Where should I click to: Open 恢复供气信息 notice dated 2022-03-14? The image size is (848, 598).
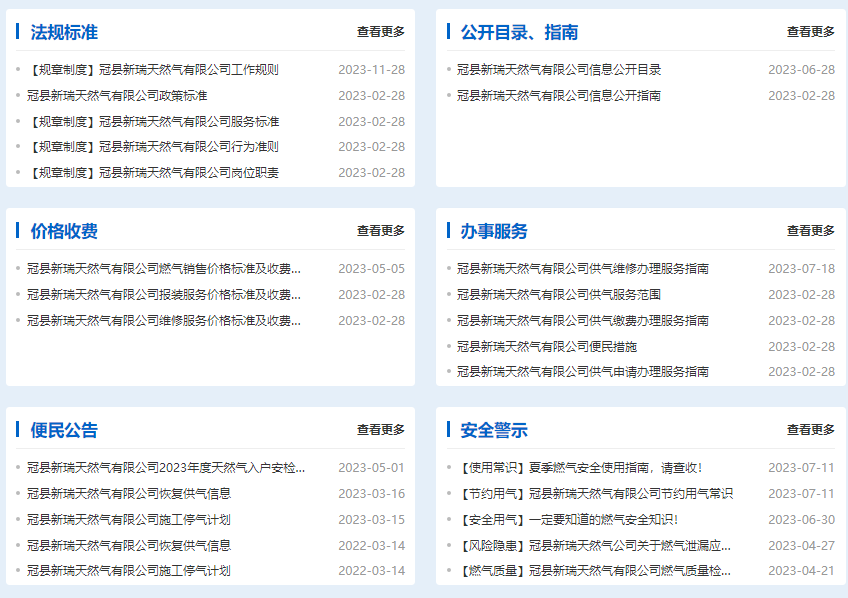pos(129,546)
